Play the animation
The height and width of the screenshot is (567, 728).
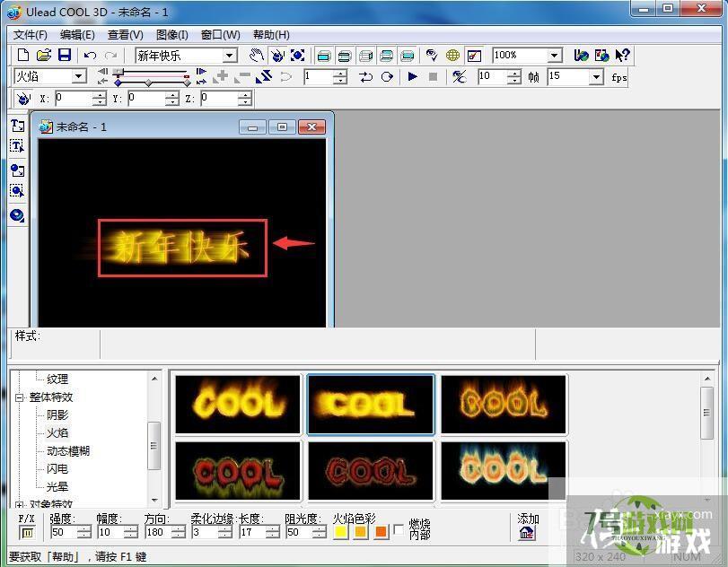click(412, 76)
